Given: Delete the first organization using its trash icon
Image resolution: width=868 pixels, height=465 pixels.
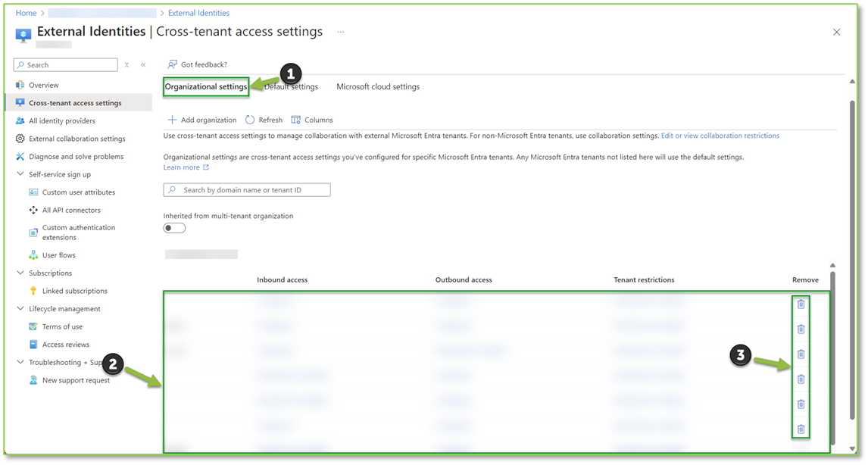Looking at the screenshot, I should click(x=801, y=304).
